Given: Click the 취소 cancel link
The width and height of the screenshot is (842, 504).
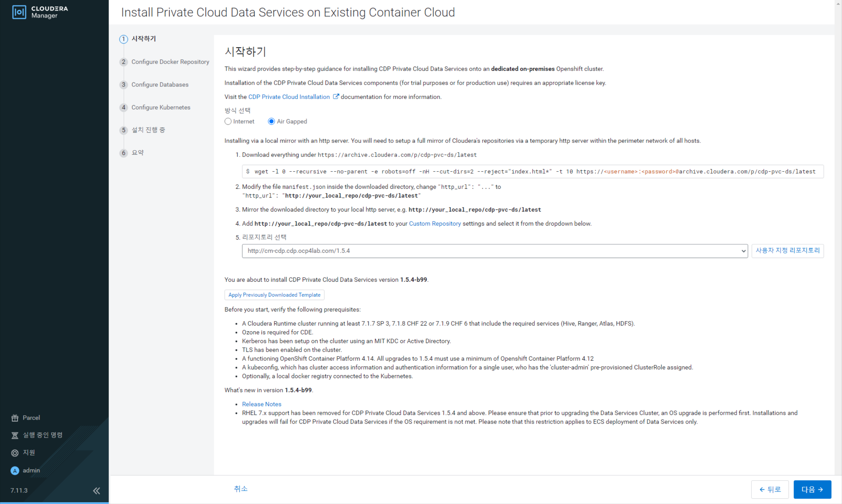Looking at the screenshot, I should [x=241, y=489].
